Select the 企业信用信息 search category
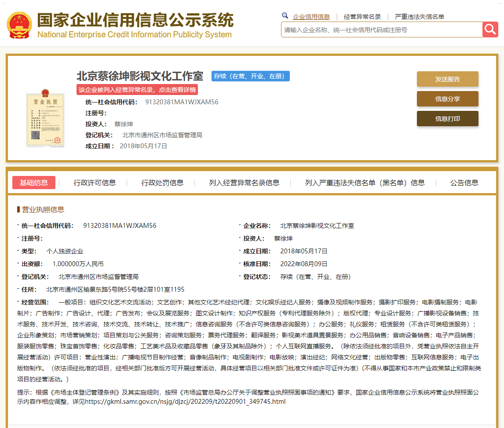 (311, 17)
